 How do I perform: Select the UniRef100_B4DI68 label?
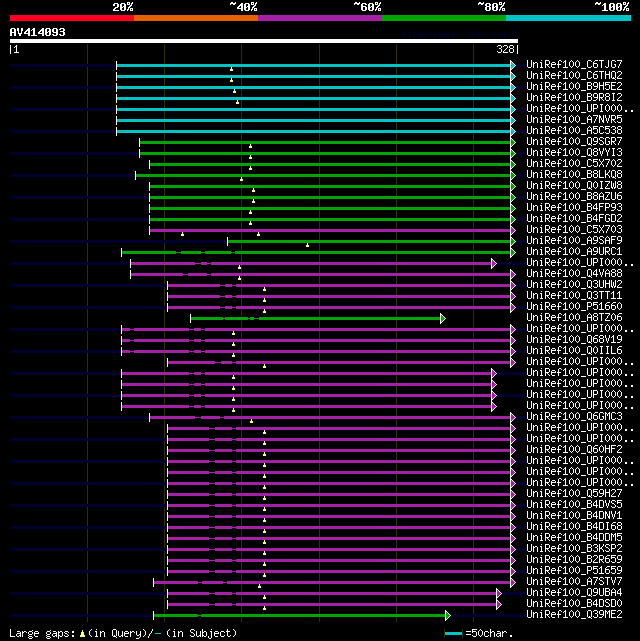(574, 527)
